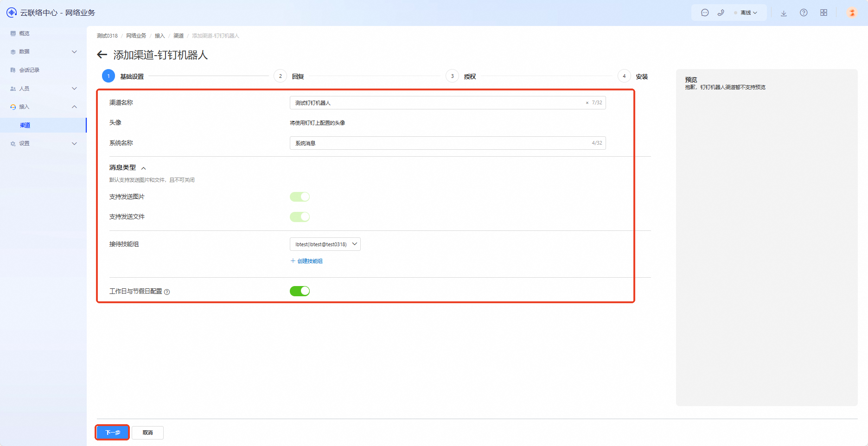Open 会话记录 in the sidebar
Screen dimensions: 868x446
[x=29, y=70]
